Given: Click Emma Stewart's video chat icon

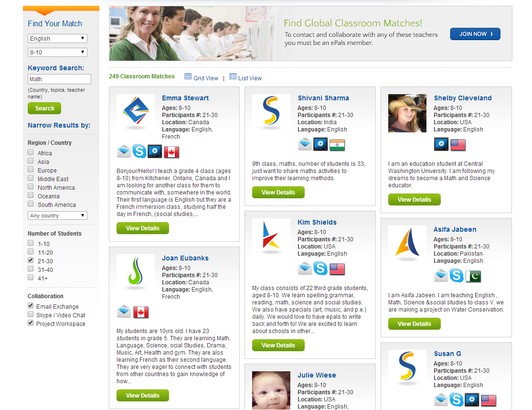Looking at the screenshot, I should tap(155, 151).
